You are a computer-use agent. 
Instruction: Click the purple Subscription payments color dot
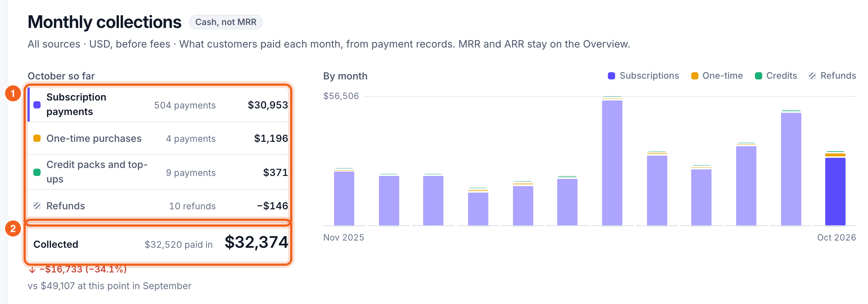coord(37,105)
